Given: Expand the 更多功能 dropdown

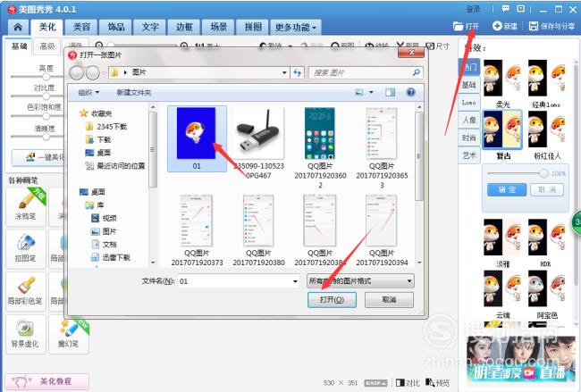Looking at the screenshot, I should click(x=296, y=27).
